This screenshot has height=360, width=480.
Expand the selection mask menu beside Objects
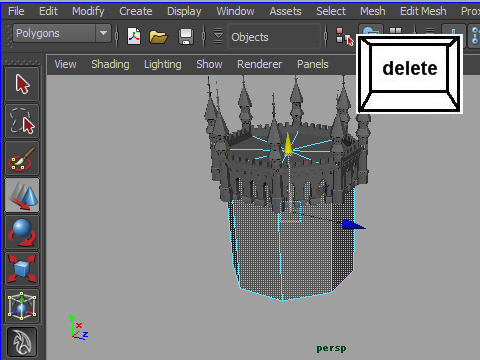point(218,36)
